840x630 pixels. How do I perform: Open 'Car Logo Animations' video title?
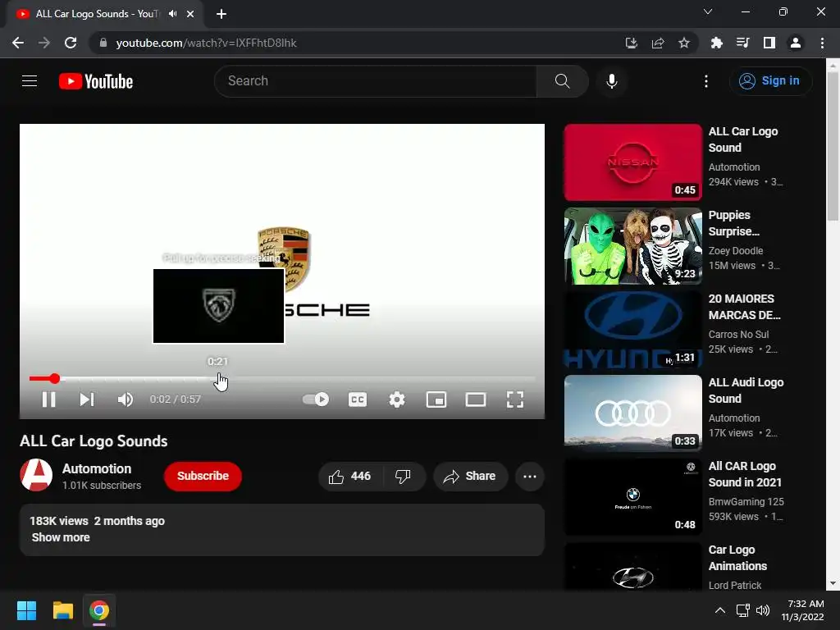pyautogui.click(x=737, y=558)
